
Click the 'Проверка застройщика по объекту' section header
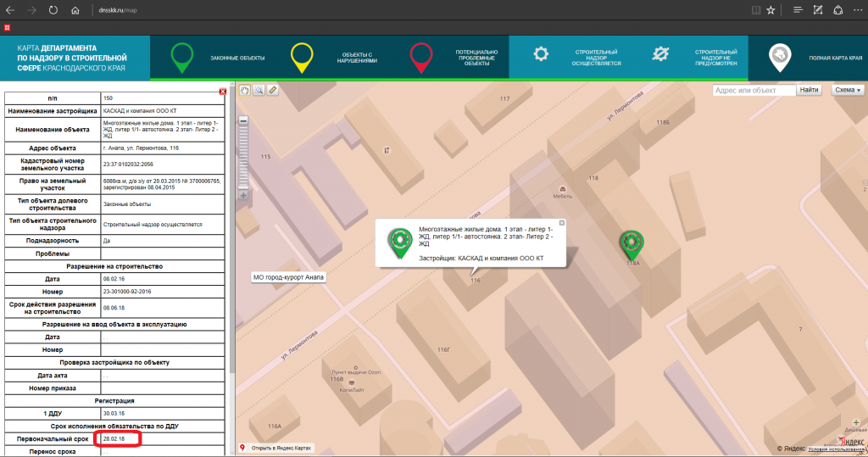(x=114, y=362)
